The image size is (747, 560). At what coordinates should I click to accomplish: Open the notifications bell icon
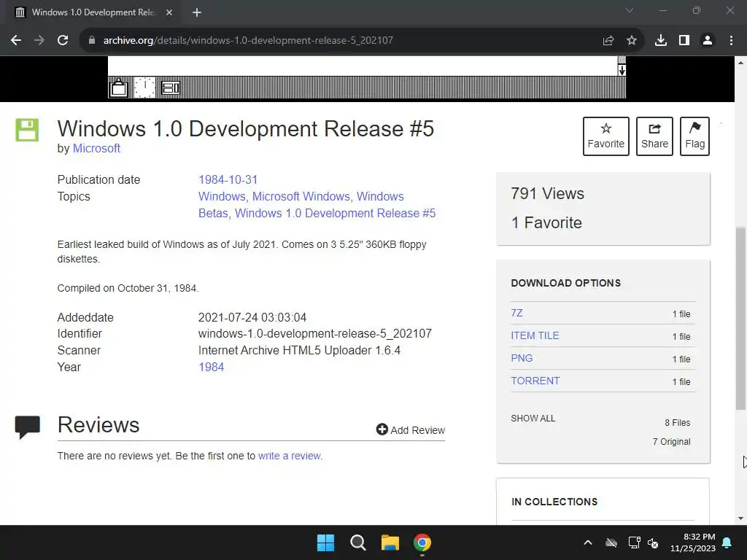click(x=727, y=542)
